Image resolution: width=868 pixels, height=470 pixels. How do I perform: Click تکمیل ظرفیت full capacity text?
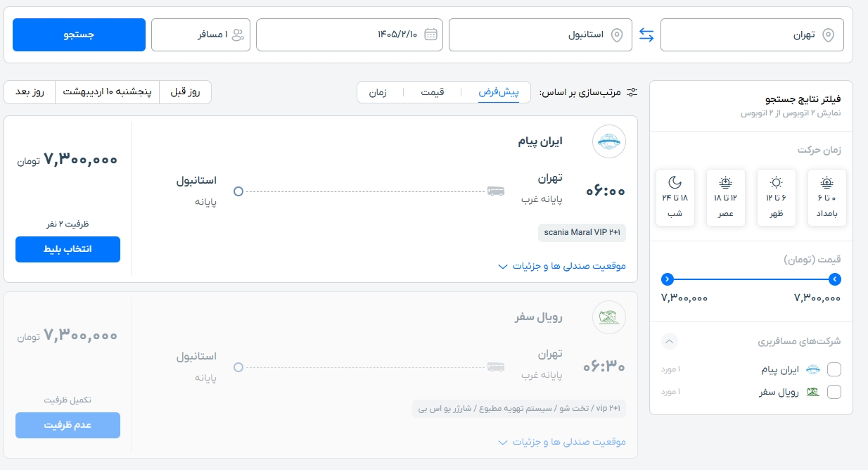(x=68, y=400)
